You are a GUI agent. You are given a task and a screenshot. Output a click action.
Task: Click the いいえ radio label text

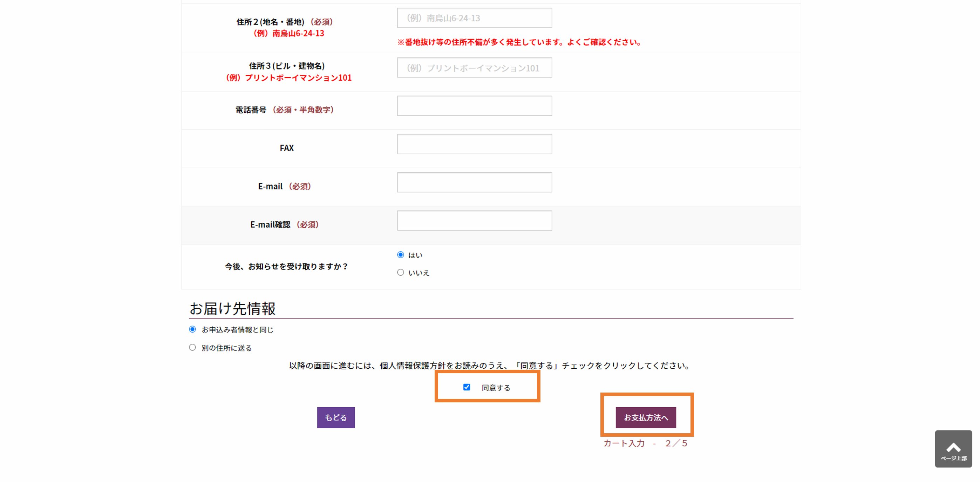(x=418, y=273)
